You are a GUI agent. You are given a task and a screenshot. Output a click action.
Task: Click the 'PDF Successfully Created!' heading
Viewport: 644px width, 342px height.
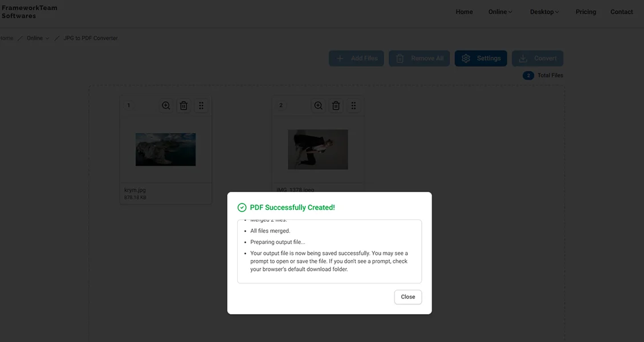coord(292,207)
